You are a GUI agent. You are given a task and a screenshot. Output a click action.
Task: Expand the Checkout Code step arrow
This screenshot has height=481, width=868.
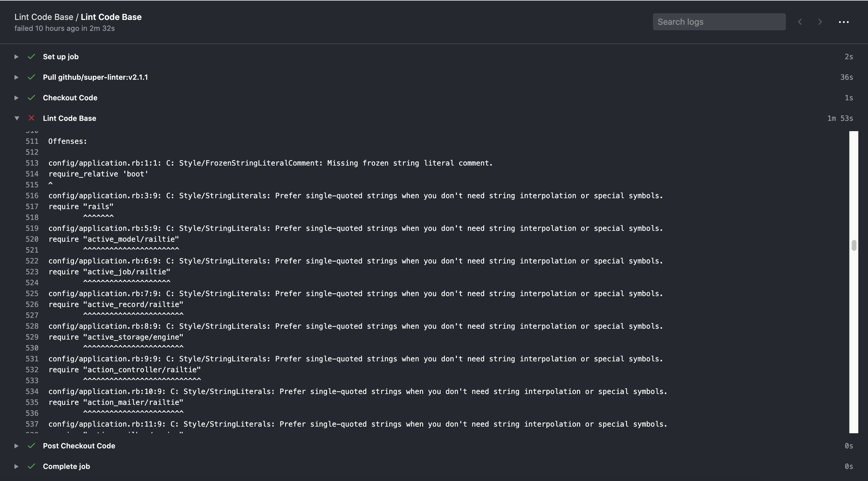pyautogui.click(x=16, y=98)
